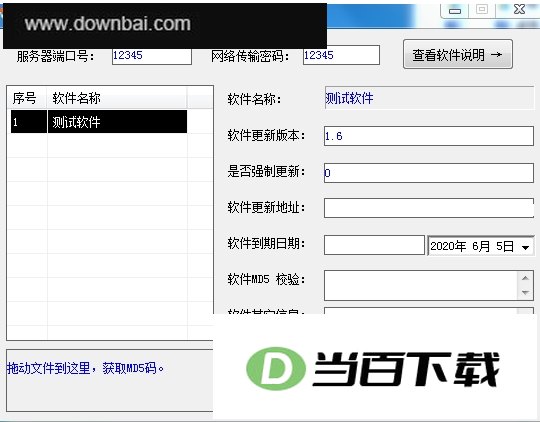This screenshot has height=422, width=540.
Task: Select row 测试软件 in software list
Action: click(99, 122)
